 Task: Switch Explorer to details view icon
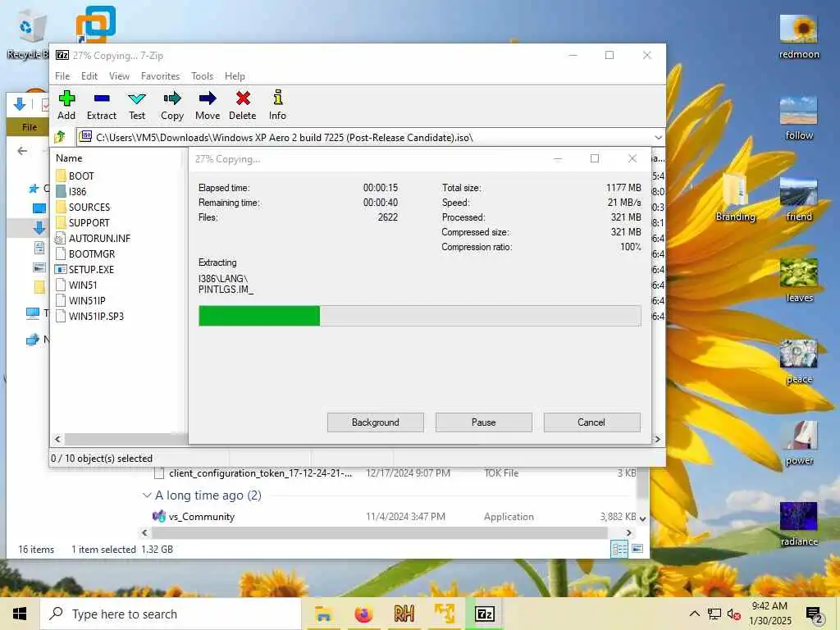[619, 549]
